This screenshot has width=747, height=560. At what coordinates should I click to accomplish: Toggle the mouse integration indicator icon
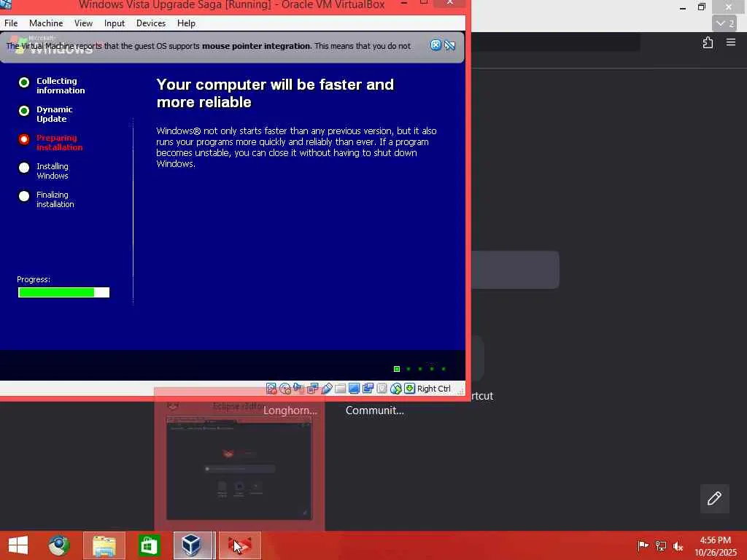coord(396,389)
